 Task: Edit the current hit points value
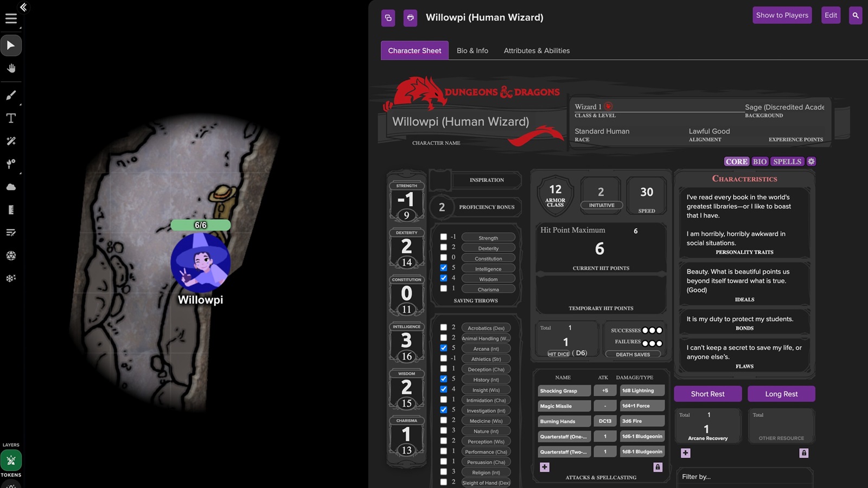600,249
